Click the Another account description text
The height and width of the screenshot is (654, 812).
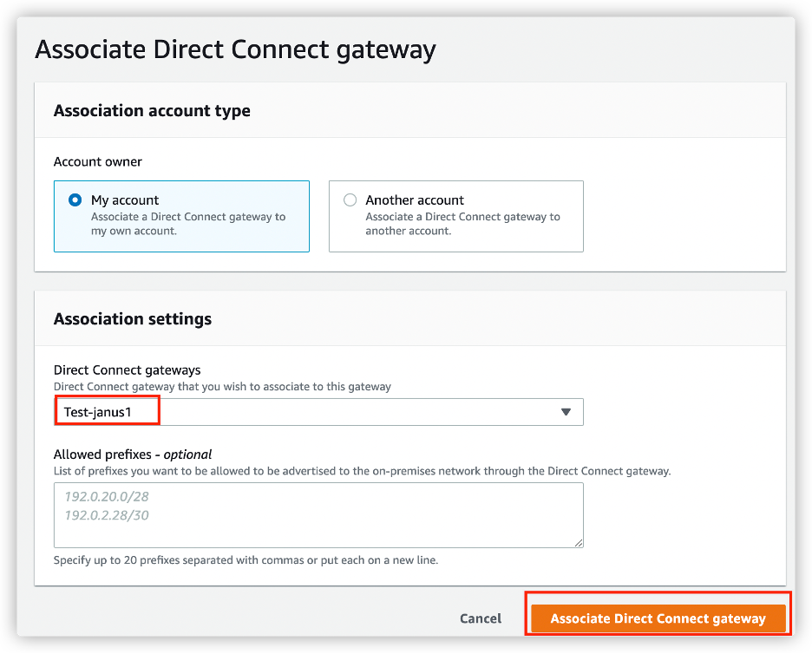click(463, 224)
